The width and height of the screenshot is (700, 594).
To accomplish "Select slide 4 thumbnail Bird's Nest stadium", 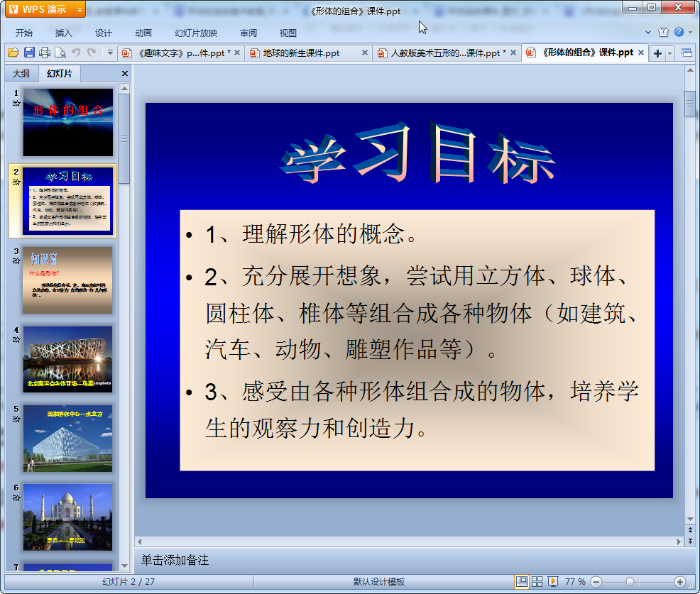I will pyautogui.click(x=68, y=359).
